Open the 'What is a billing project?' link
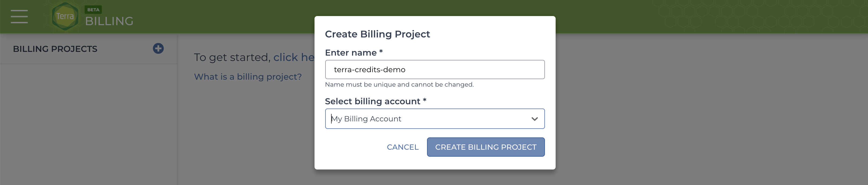The width and height of the screenshot is (868, 185). tap(248, 77)
